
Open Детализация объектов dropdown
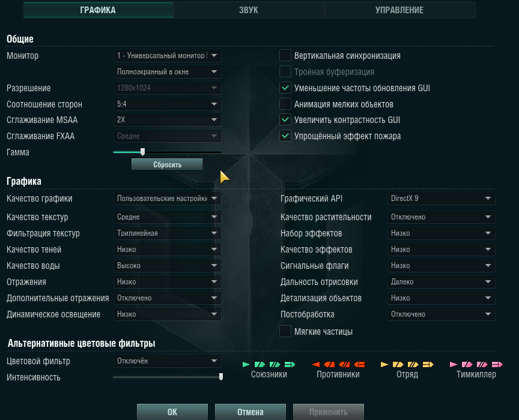pos(442,298)
